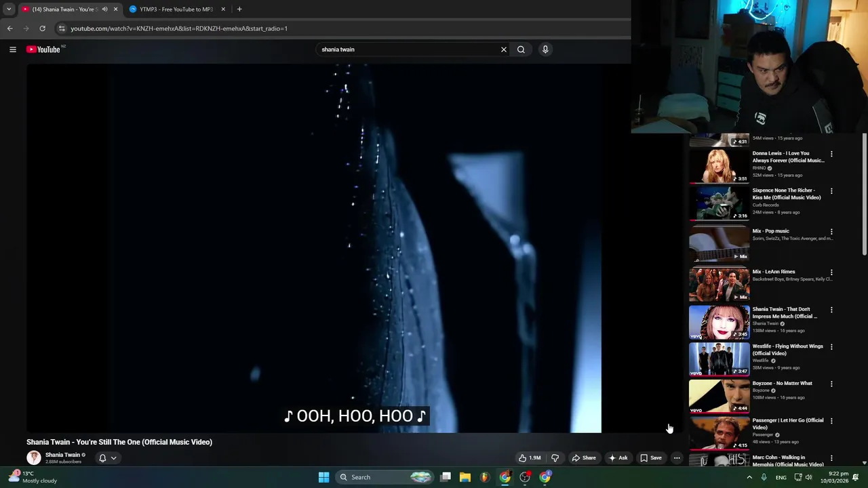Open FL Studio from taskbar
Screen dimensions: 868x488
point(484,477)
